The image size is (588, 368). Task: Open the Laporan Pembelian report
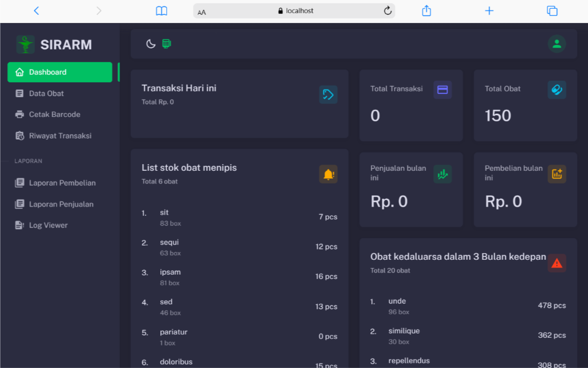click(x=62, y=183)
